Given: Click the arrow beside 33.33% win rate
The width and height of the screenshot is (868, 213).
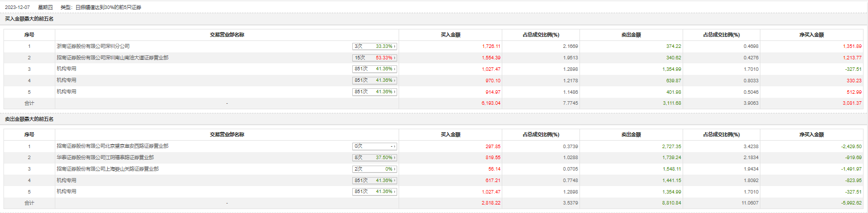Looking at the screenshot, I should (395, 46).
